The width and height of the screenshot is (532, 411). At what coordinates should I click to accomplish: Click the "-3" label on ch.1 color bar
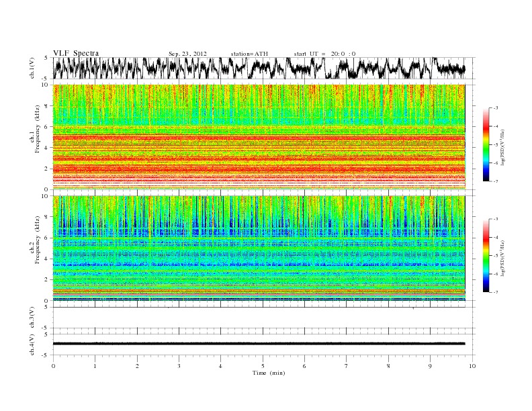point(495,108)
